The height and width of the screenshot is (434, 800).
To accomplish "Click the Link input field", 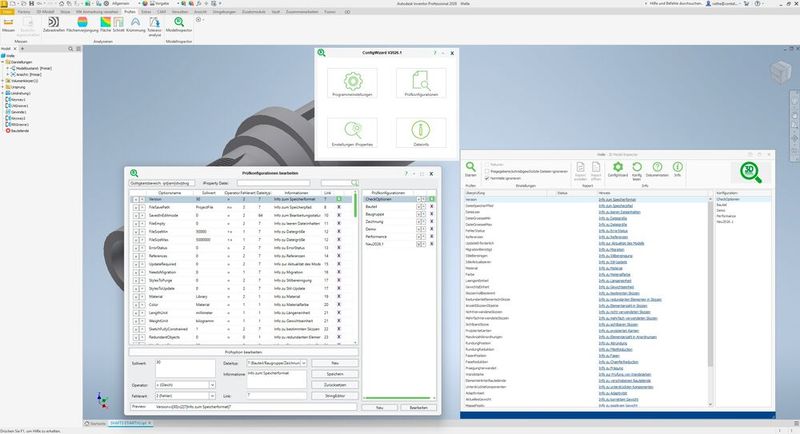I will (277, 396).
